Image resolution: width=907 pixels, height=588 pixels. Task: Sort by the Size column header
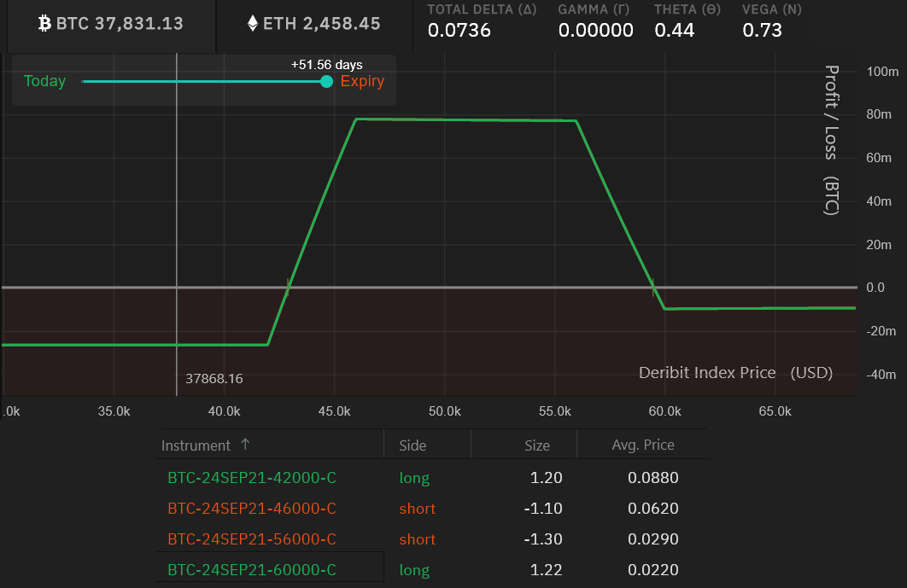[x=537, y=445]
